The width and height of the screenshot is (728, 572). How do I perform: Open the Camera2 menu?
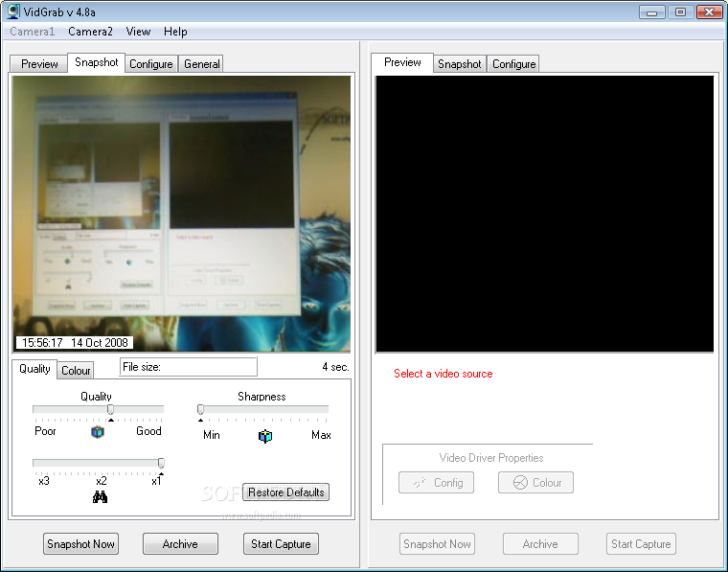90,32
